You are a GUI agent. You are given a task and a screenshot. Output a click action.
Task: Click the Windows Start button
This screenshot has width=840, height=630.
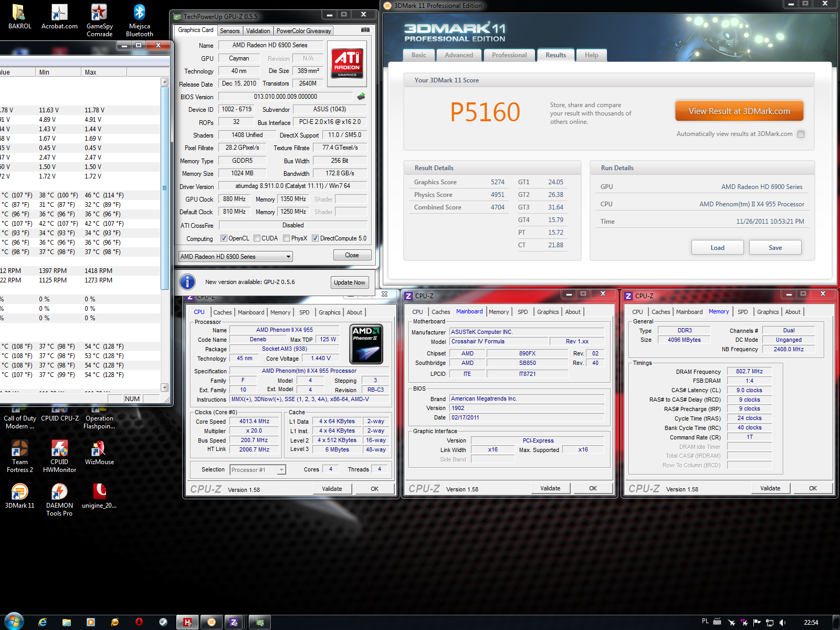click(x=14, y=622)
